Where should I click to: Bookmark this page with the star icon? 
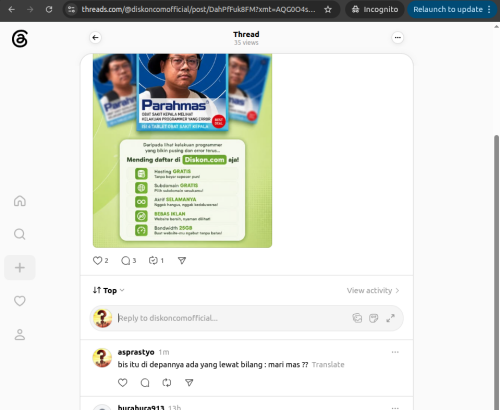(328, 9)
